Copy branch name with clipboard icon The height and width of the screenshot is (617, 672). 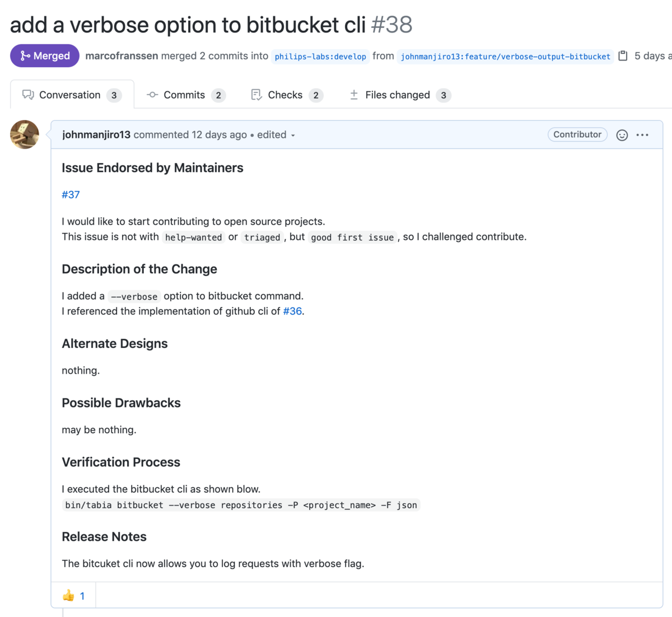(623, 56)
